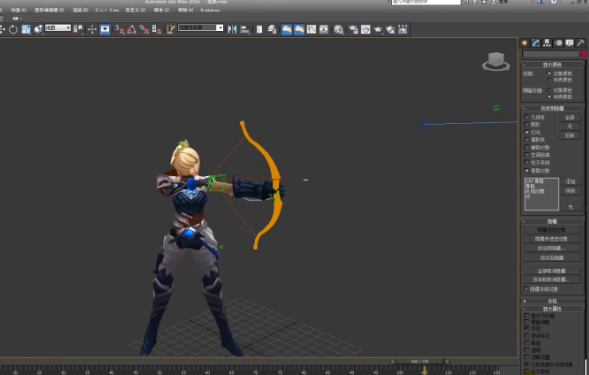Screen dimensions: 589x375
Task: Open the Krakatoa menu
Action: coord(210,10)
